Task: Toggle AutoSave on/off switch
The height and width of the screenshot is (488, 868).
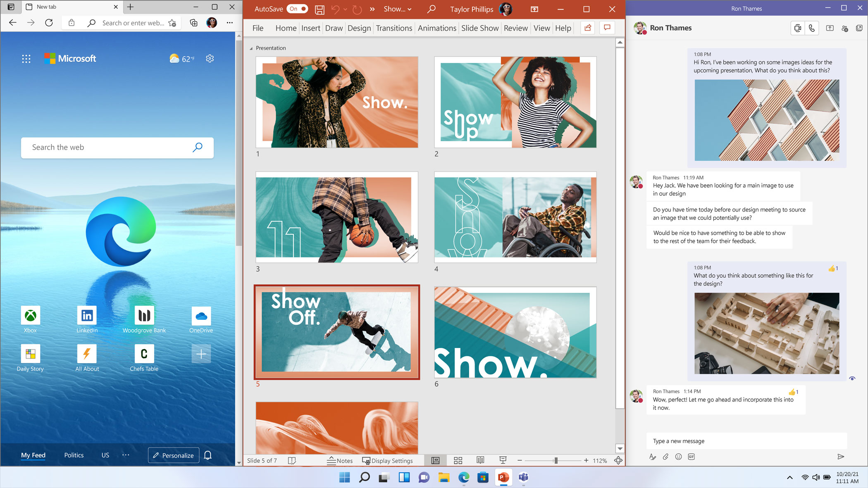Action: pyautogui.click(x=296, y=8)
